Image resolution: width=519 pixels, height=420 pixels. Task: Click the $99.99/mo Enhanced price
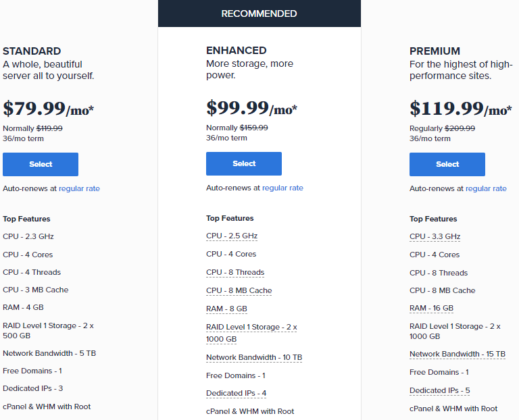[x=251, y=108]
